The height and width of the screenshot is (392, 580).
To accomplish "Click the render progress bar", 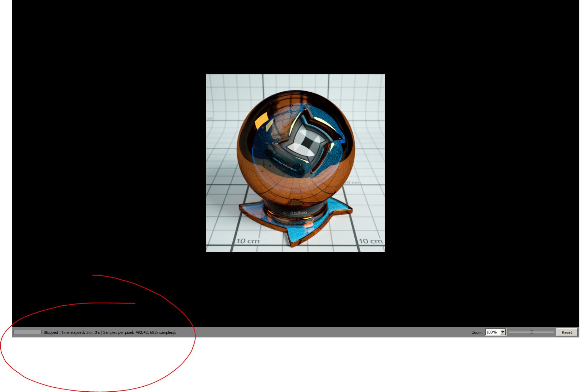I will (x=27, y=332).
